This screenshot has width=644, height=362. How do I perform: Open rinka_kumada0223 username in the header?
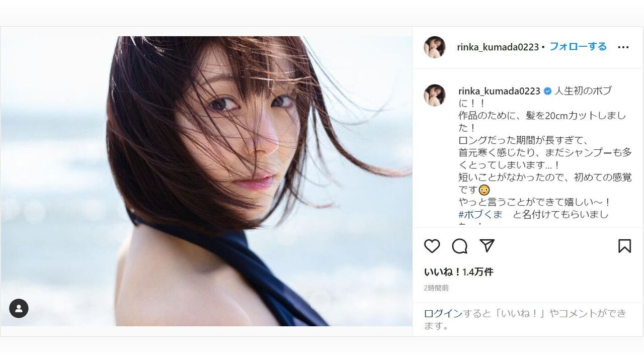point(498,47)
